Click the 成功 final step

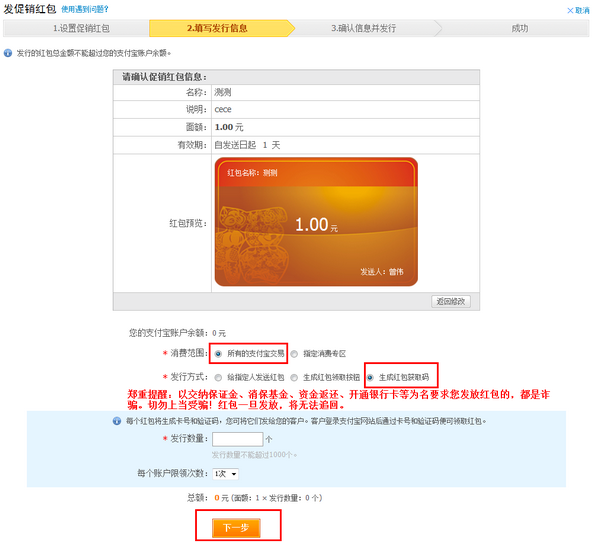pyautogui.click(x=519, y=28)
